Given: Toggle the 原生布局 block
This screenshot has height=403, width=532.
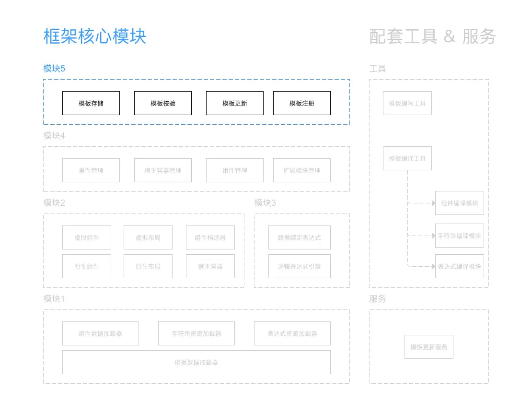Looking at the screenshot, I should (x=148, y=266).
